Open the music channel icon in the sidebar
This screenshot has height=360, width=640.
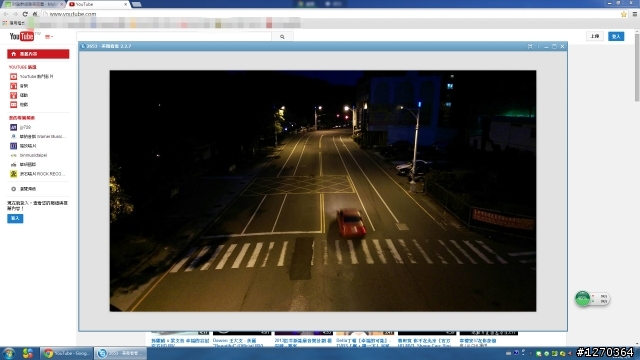pos(13,86)
